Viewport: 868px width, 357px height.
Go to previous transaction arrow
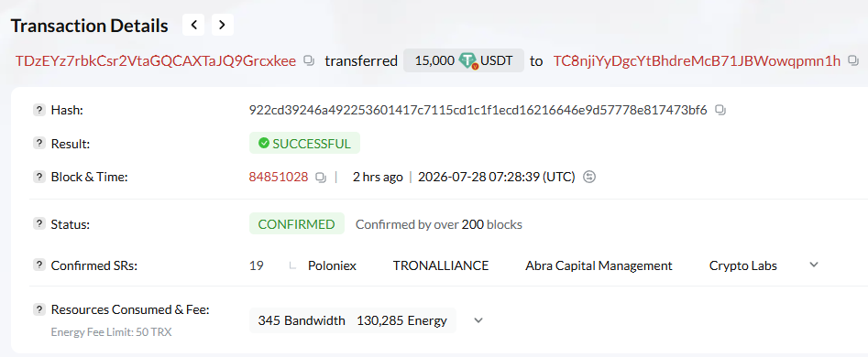click(x=193, y=25)
